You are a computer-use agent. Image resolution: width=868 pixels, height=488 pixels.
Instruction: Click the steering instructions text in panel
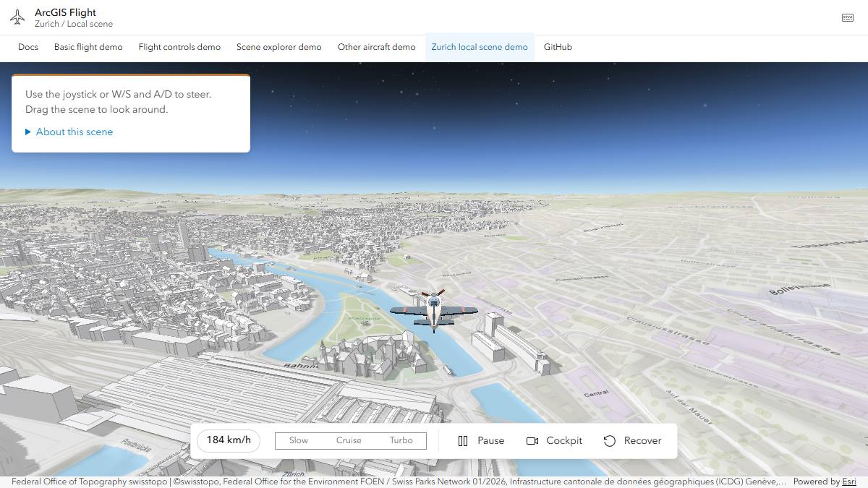119,102
